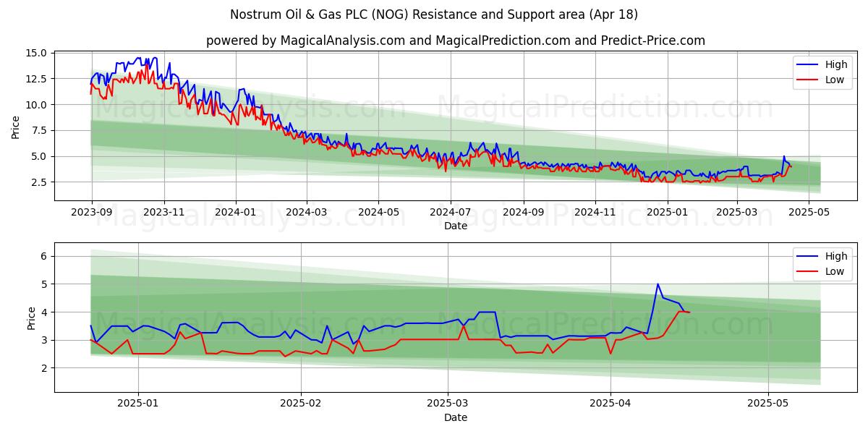Click the '15.0' y-axis label in top chart

(x=38, y=54)
